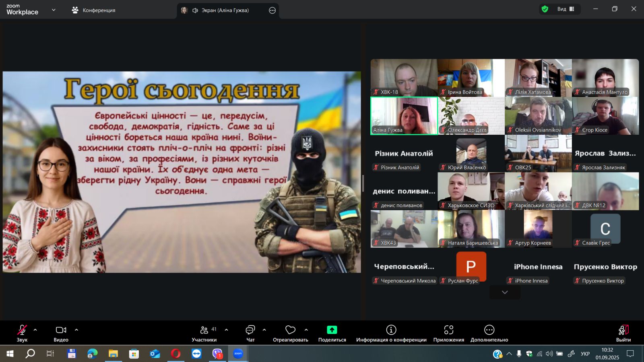644x362 pixels.
Task: Expand video options arrow next to Видео
Action: coord(76,330)
